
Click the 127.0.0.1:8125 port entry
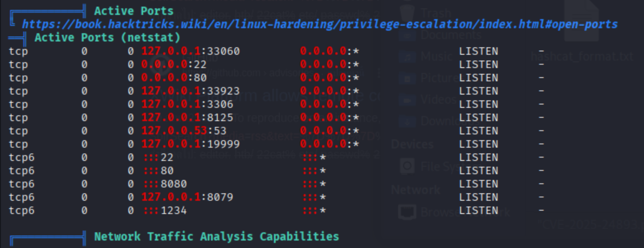pyautogui.click(x=187, y=118)
